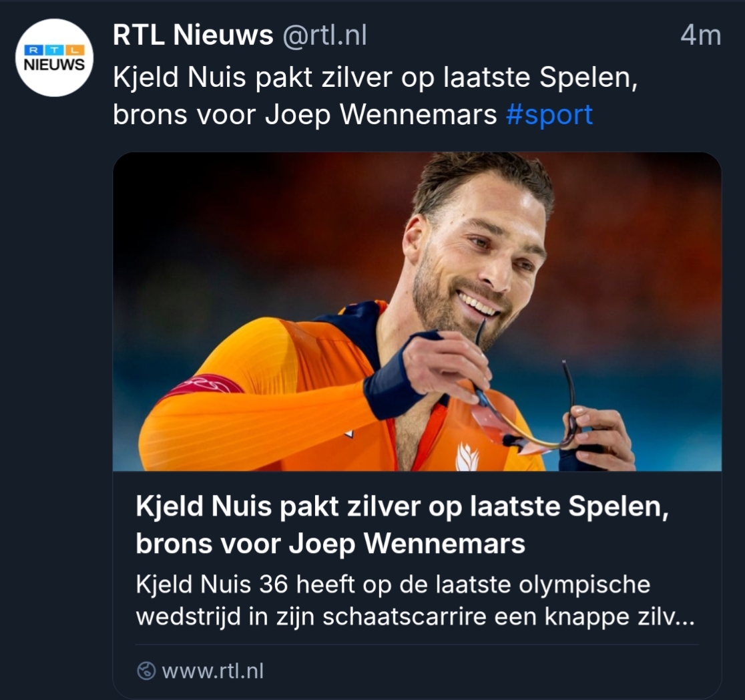Click the colored RTL blocks in the avatar
The height and width of the screenshot is (700, 745).
[x=55, y=50]
